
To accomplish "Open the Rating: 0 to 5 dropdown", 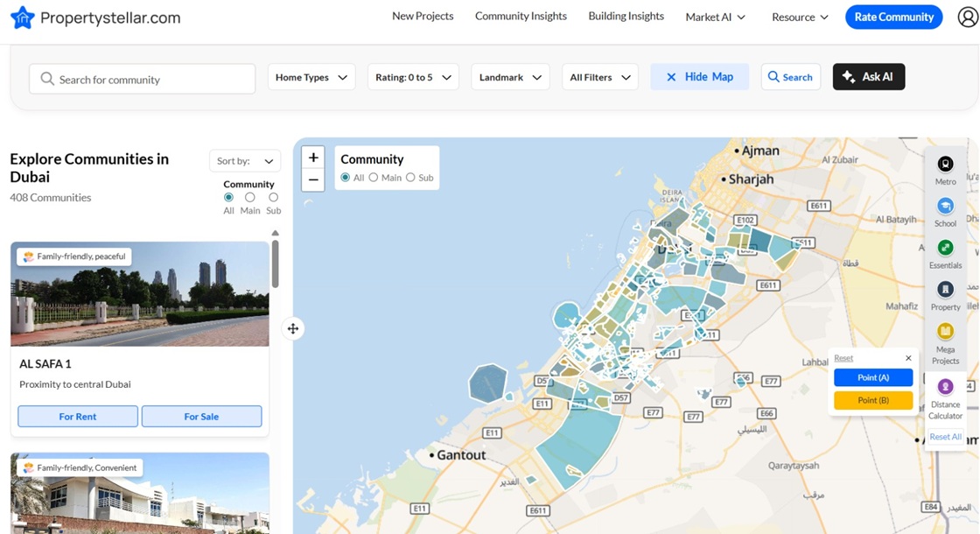I will coord(413,77).
